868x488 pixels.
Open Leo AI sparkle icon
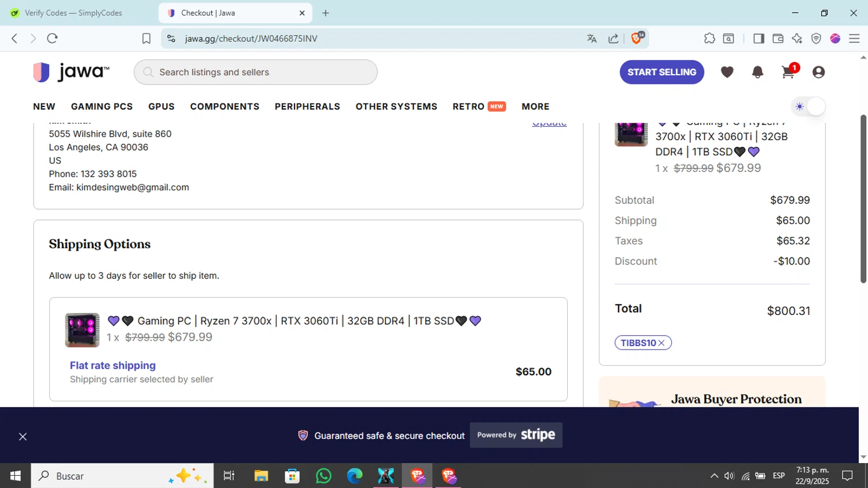(797, 38)
